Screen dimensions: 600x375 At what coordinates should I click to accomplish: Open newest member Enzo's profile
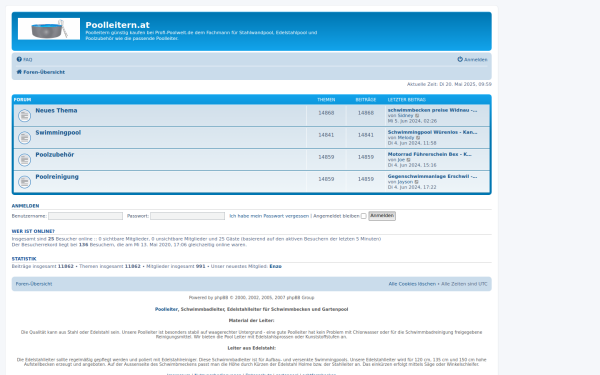point(276,266)
